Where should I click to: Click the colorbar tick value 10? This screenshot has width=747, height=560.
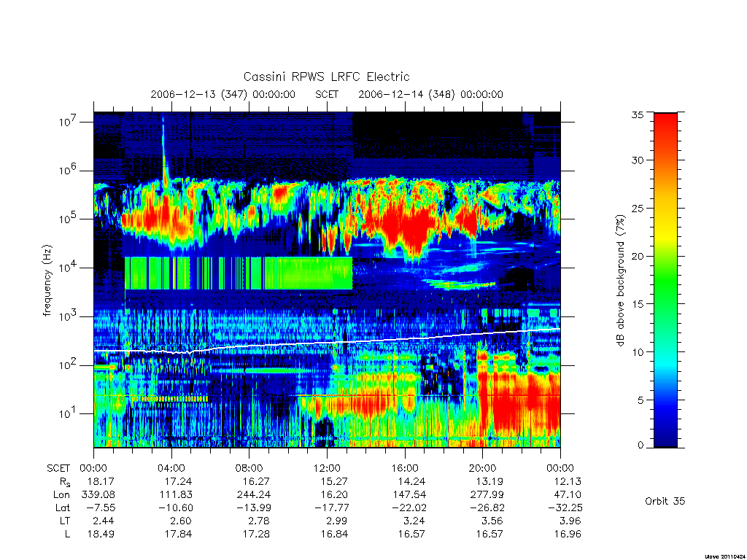[x=637, y=352]
